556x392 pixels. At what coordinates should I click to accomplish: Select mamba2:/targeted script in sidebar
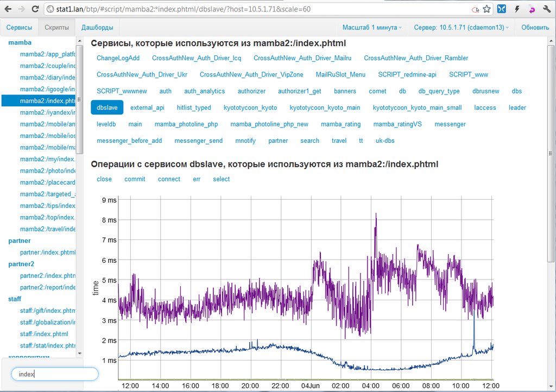click(x=48, y=194)
